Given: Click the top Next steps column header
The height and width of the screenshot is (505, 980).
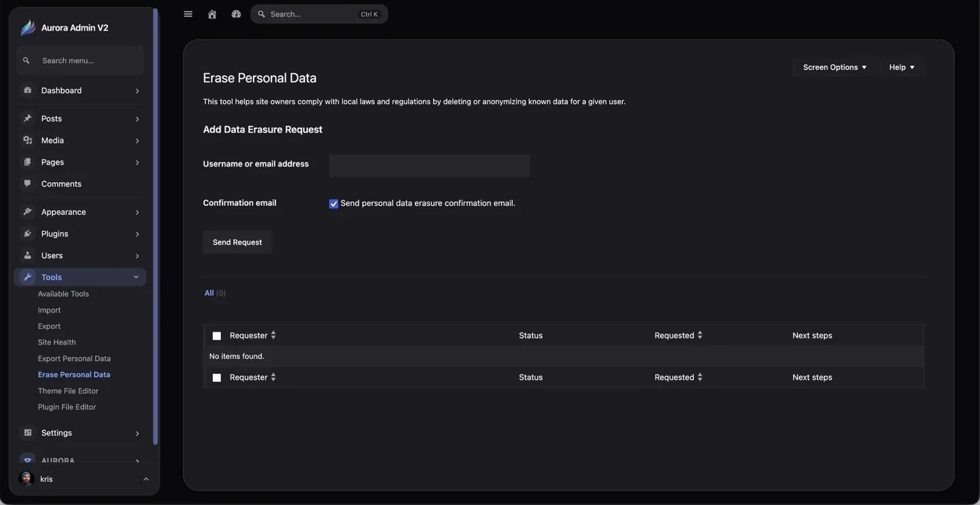Looking at the screenshot, I should pyautogui.click(x=812, y=336).
